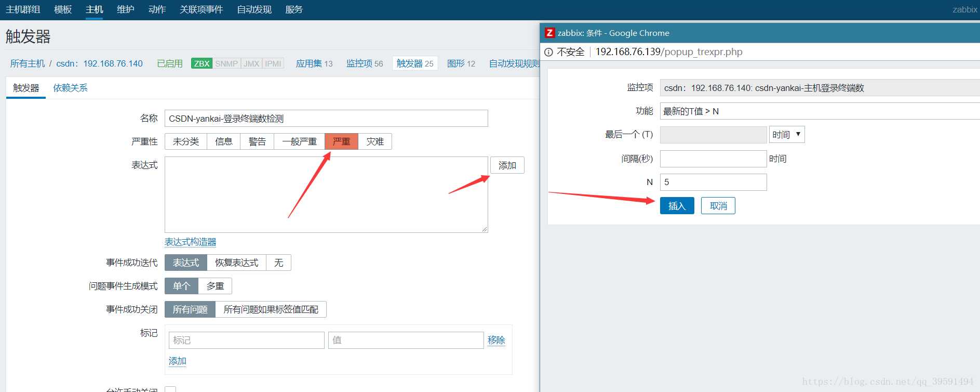Open the 模板 menu

coord(63,9)
